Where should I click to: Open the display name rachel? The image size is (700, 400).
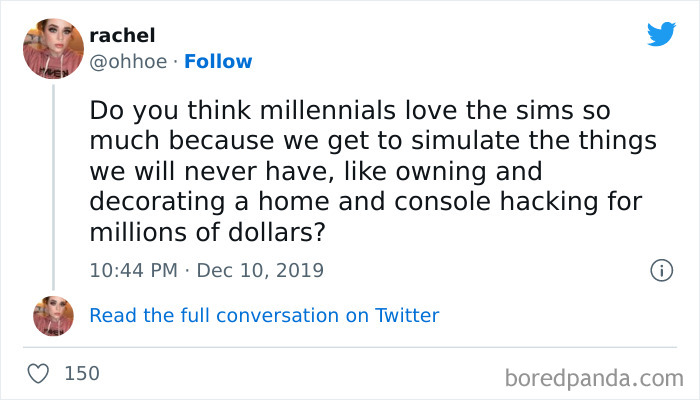click(119, 35)
